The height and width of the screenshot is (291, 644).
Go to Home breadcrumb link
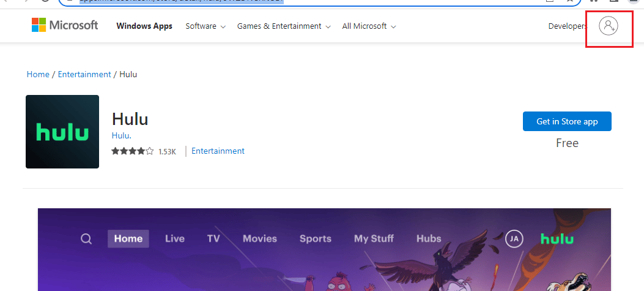pos(38,74)
